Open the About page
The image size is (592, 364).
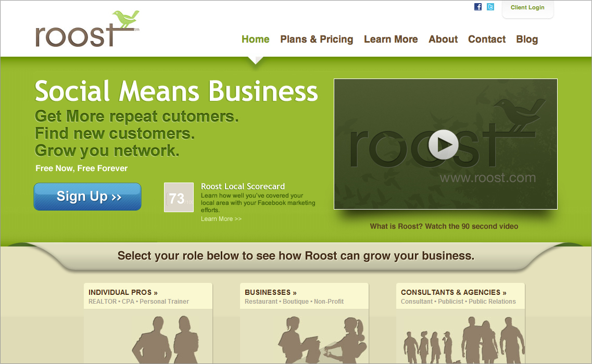click(x=443, y=39)
